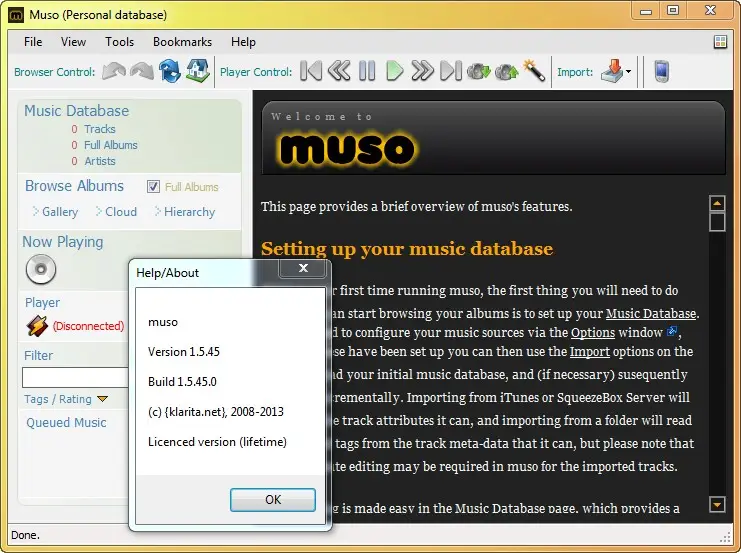Toggle the Full Albums checkbox
Screen dimensions: 741x553
pyautogui.click(x=153, y=187)
